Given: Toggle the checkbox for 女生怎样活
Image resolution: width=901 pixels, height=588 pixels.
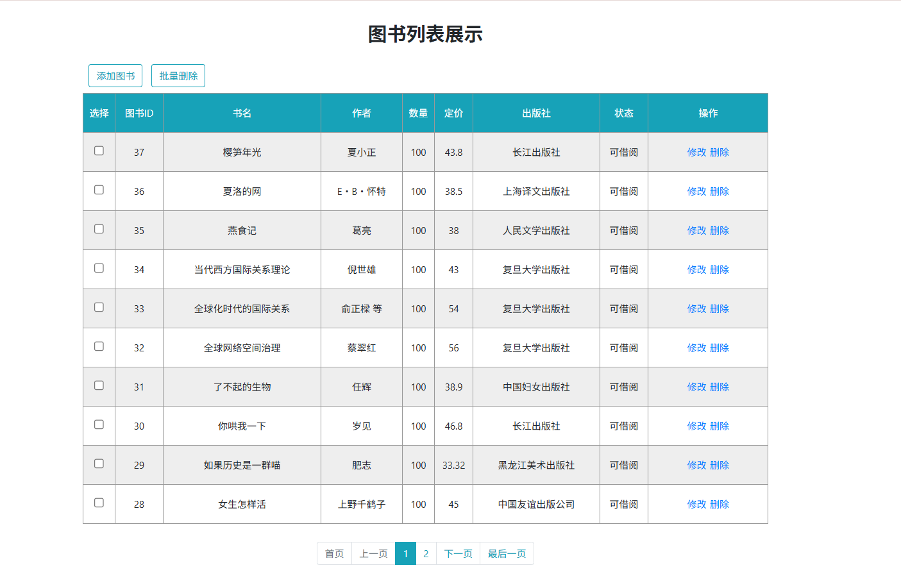Looking at the screenshot, I should pyautogui.click(x=99, y=503).
